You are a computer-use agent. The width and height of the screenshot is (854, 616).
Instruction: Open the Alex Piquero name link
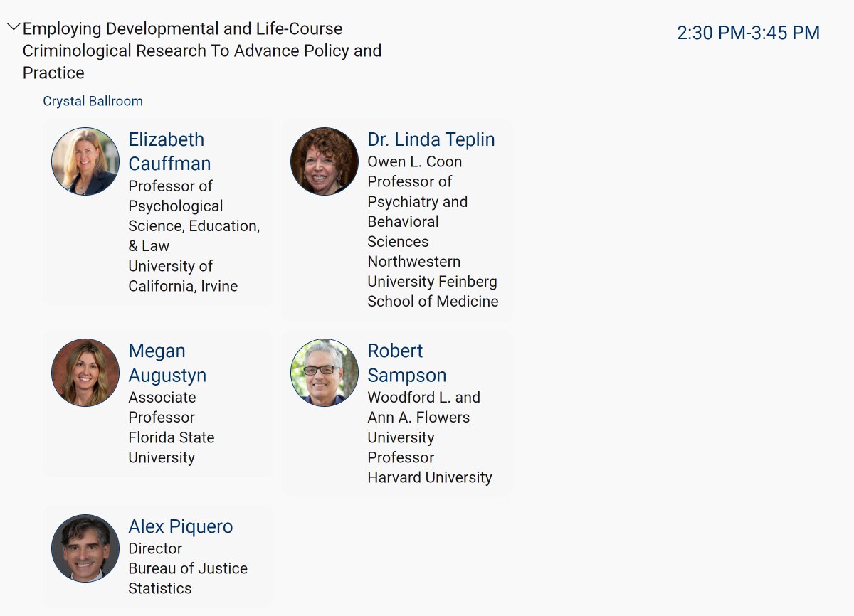[181, 526]
